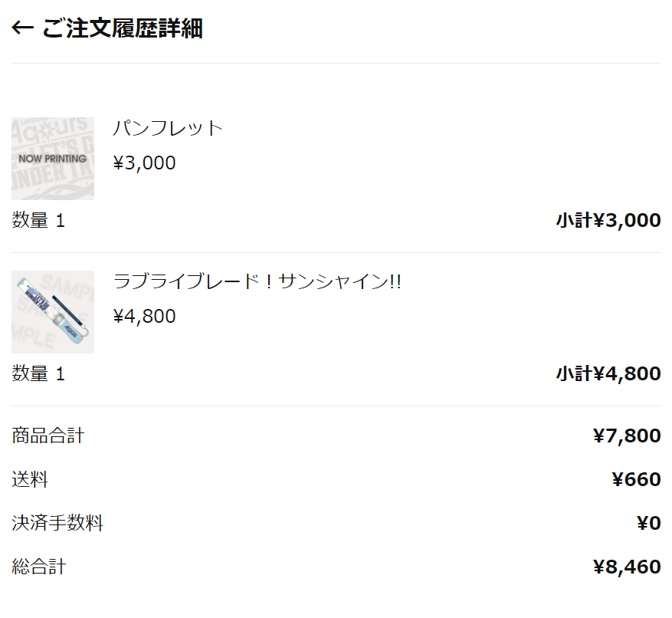Image resolution: width=672 pixels, height=618 pixels.
Task: Open the パンフレット NOW PRINTING thumbnail
Action: [x=53, y=159]
